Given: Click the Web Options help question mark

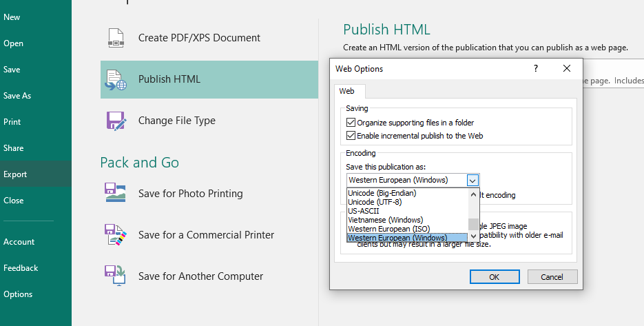Looking at the screenshot, I should coord(535,69).
